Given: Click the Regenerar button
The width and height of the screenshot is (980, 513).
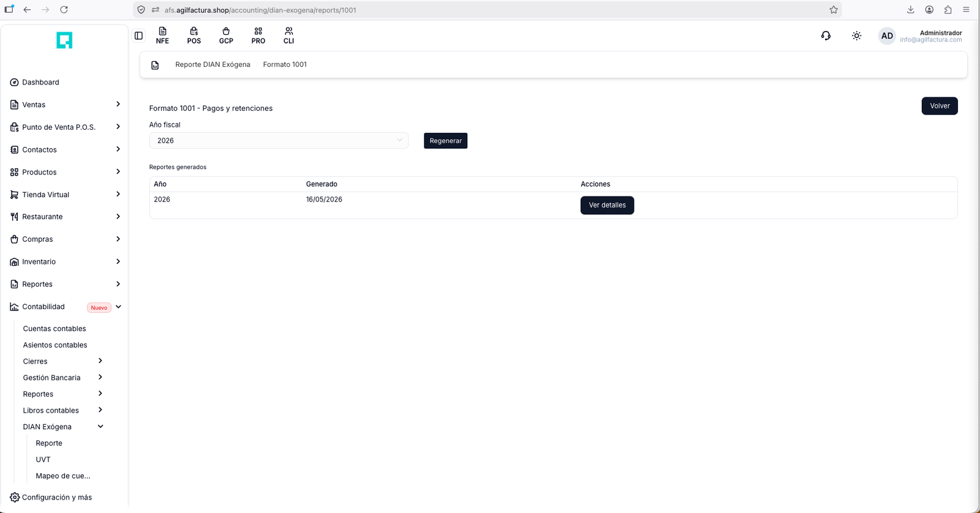Looking at the screenshot, I should click(x=445, y=141).
